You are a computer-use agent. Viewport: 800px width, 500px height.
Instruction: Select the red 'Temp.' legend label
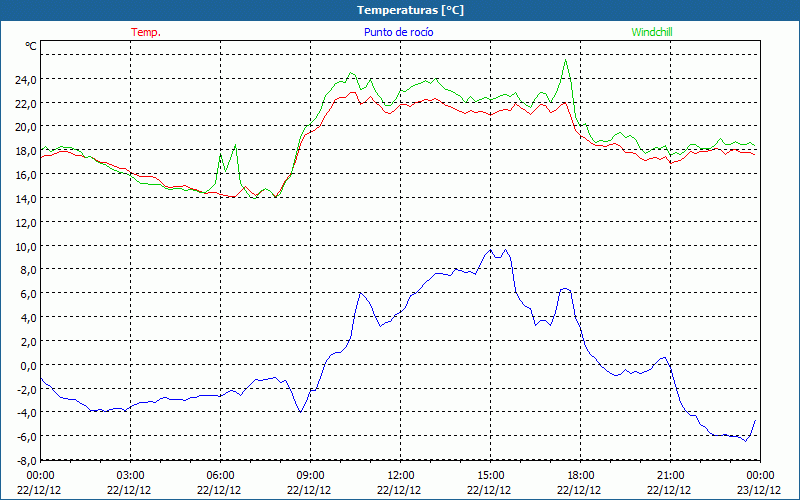click(x=146, y=32)
